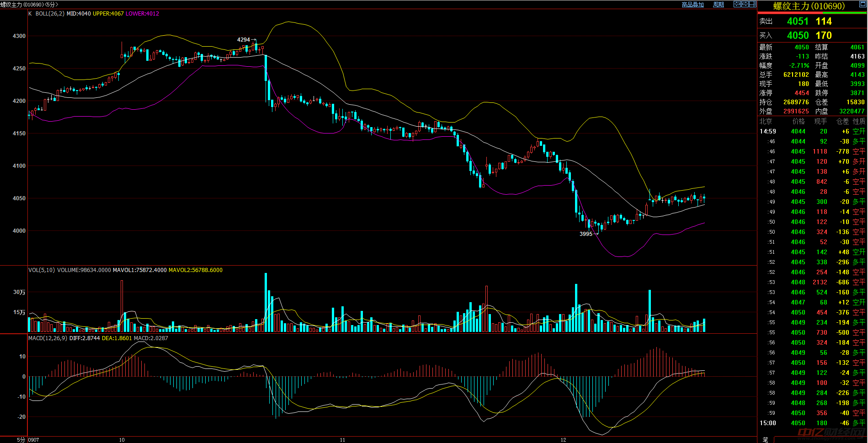Click the MACD(12,26,9) indicator label

(48, 338)
